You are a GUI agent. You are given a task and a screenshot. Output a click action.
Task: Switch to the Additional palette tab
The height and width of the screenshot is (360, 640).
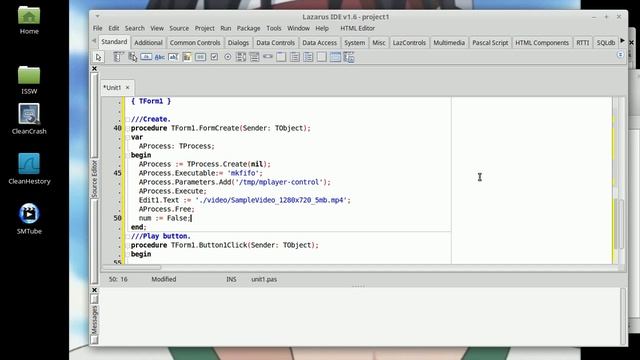[x=148, y=42]
